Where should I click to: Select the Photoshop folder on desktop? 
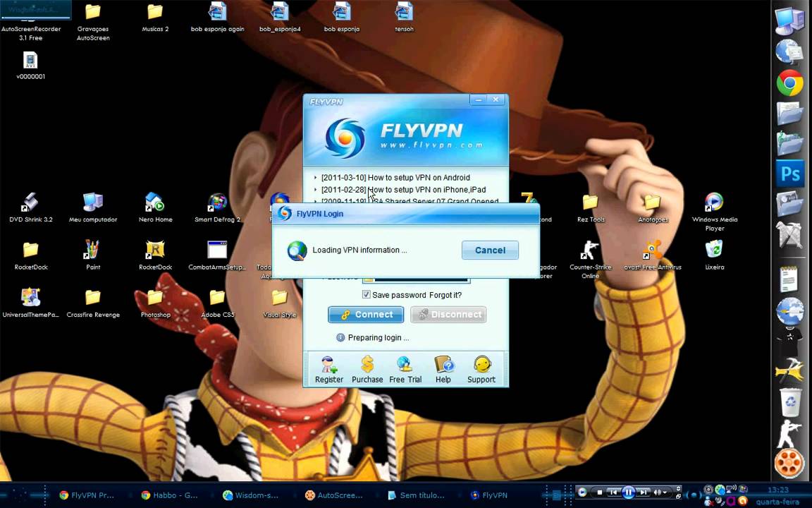(x=155, y=303)
